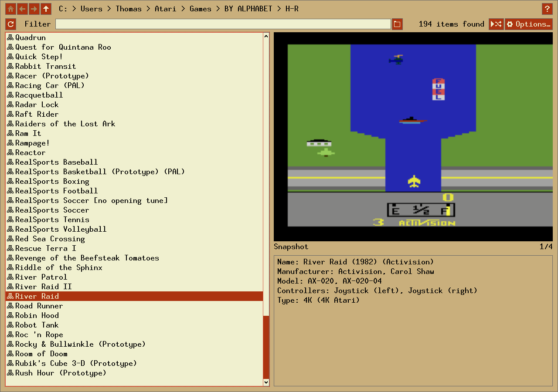Select Riddle of the Sphinx

click(134, 267)
